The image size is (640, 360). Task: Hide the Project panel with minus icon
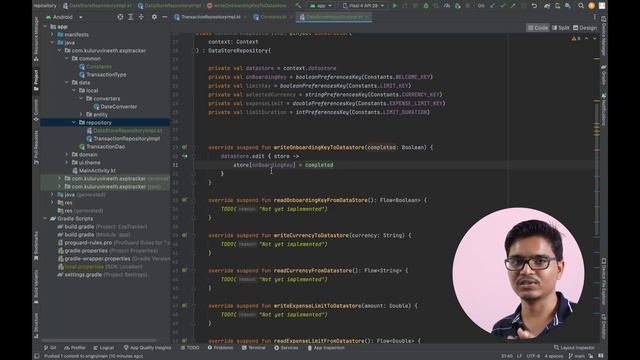click(165, 17)
